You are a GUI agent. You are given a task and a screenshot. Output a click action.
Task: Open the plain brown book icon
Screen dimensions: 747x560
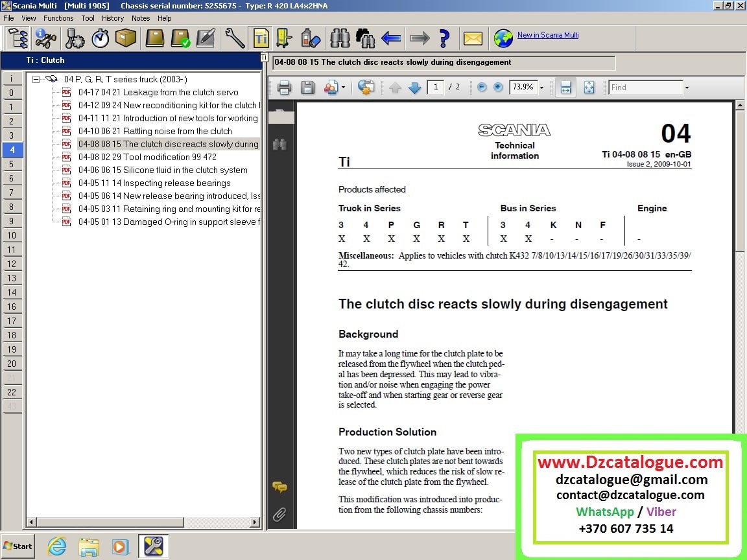[x=154, y=38]
